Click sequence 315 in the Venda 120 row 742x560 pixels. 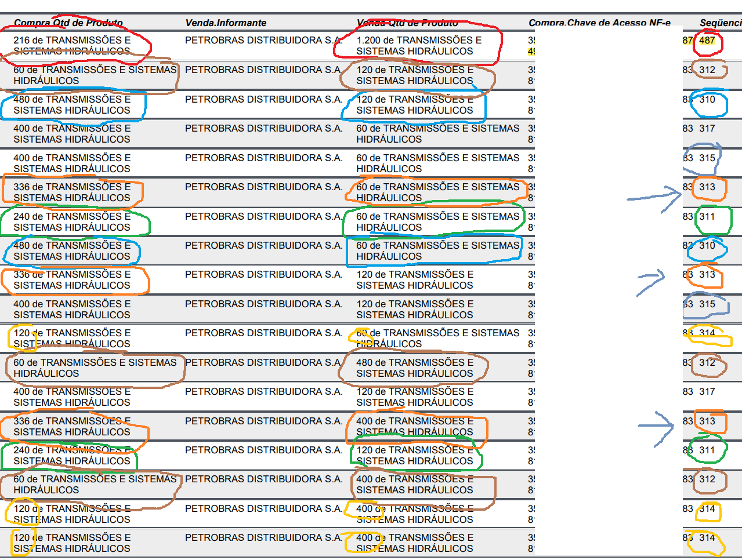707,304
